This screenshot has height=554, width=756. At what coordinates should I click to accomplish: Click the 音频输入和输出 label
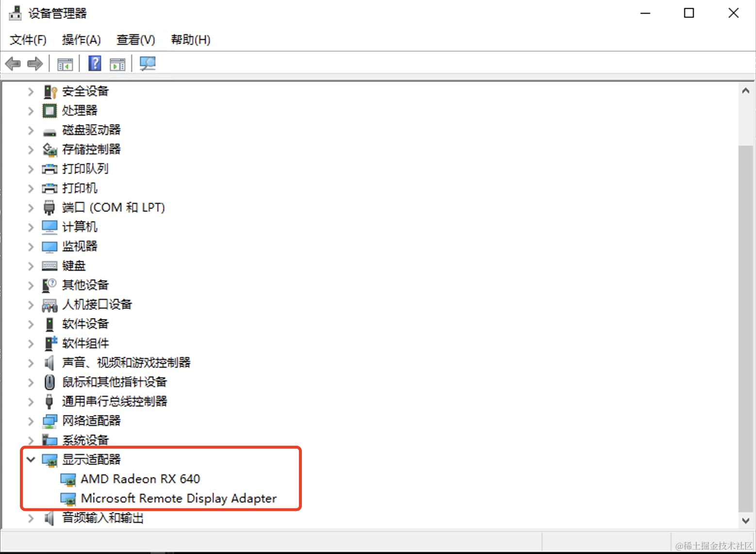103,518
